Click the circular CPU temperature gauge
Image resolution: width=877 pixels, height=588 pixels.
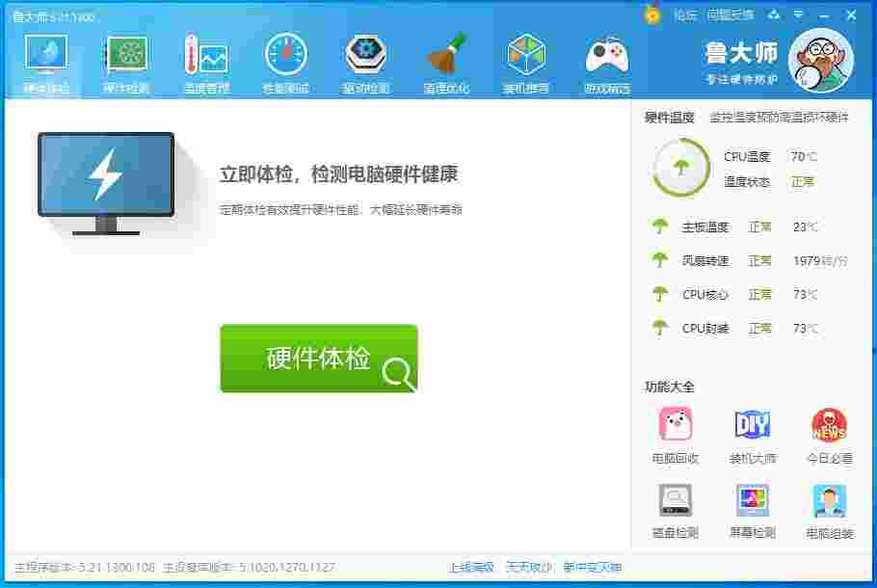[x=680, y=168]
